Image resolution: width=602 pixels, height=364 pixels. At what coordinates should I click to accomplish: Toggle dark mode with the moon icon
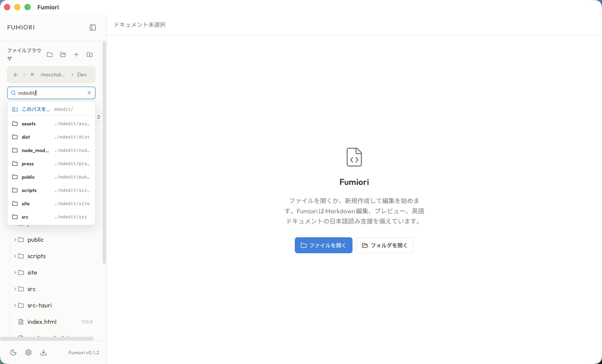[14, 352]
